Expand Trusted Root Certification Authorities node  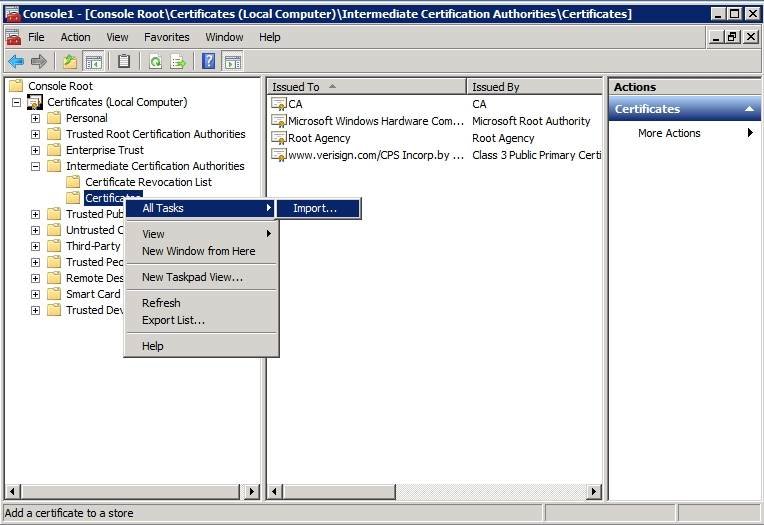tap(35, 135)
